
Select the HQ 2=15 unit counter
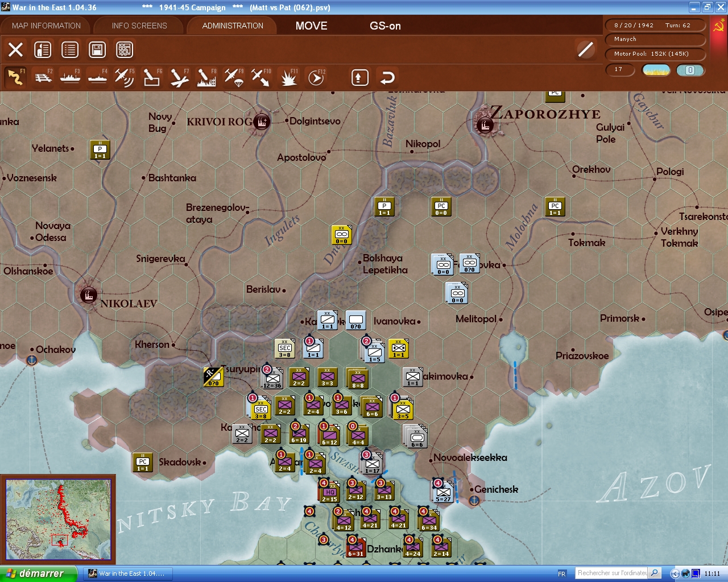[x=330, y=492]
